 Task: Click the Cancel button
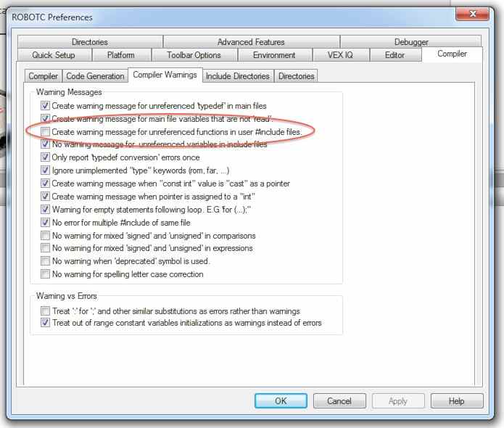339,401
